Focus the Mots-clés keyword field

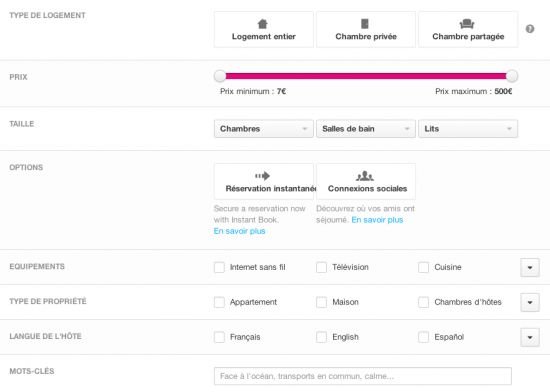pyautogui.click(x=363, y=376)
